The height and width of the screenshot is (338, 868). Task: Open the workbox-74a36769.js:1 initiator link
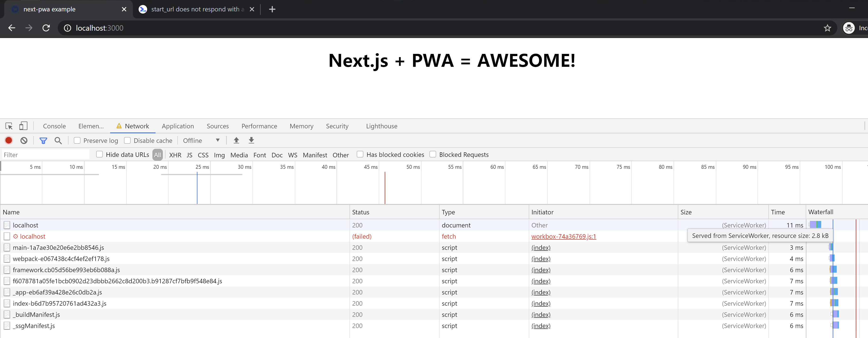pos(563,236)
